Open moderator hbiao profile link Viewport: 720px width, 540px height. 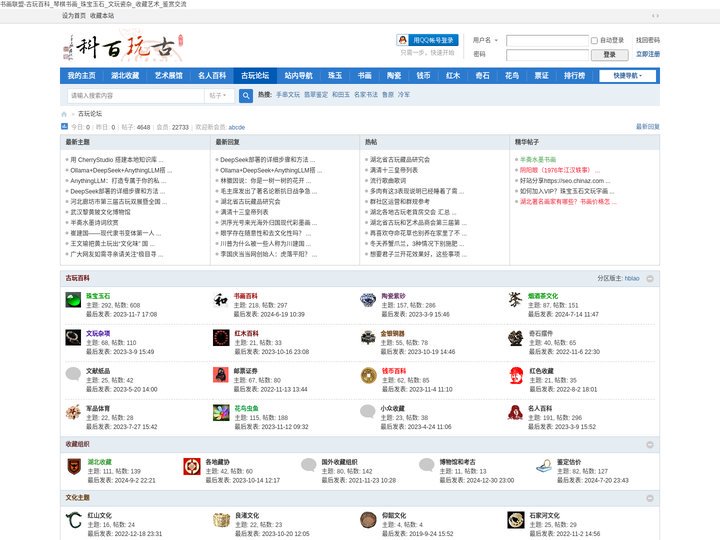632,278
